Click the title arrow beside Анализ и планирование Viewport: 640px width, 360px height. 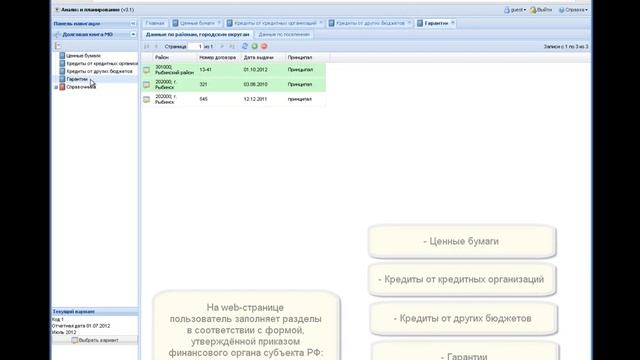click(x=57, y=10)
